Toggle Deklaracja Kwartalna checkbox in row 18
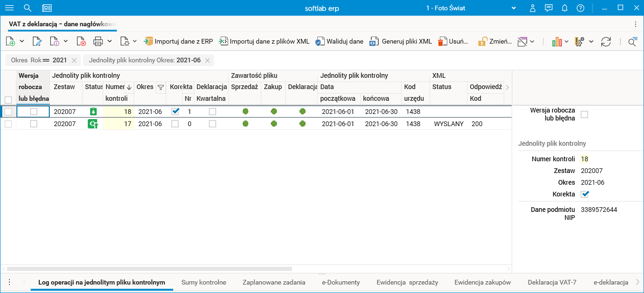This screenshot has width=644, height=293. tap(213, 112)
